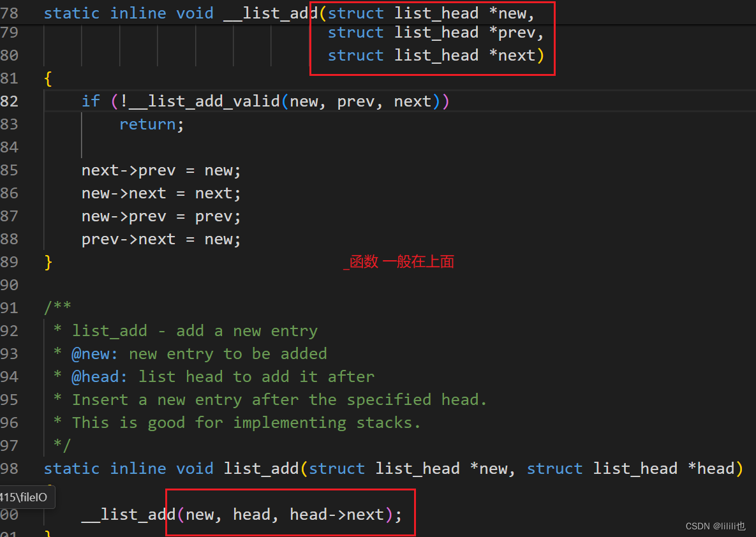Click the comment block start on line 91
The width and height of the screenshot is (756, 537).
tap(57, 307)
